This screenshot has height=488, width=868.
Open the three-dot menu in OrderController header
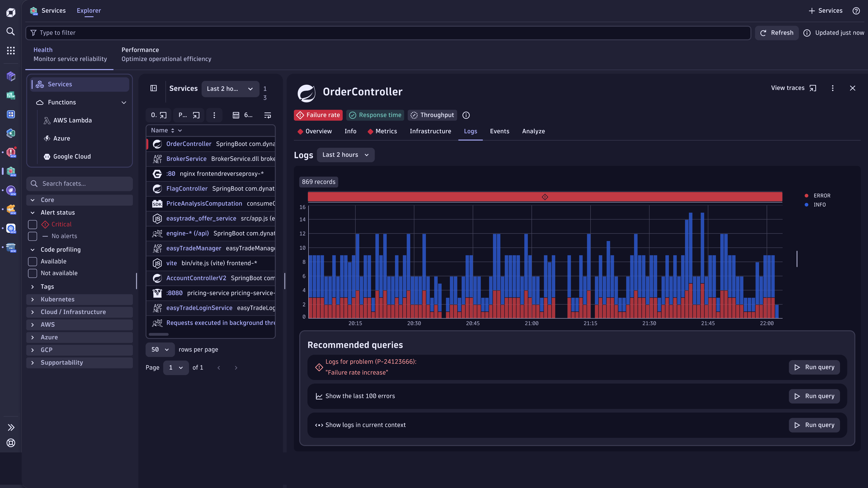coord(833,88)
